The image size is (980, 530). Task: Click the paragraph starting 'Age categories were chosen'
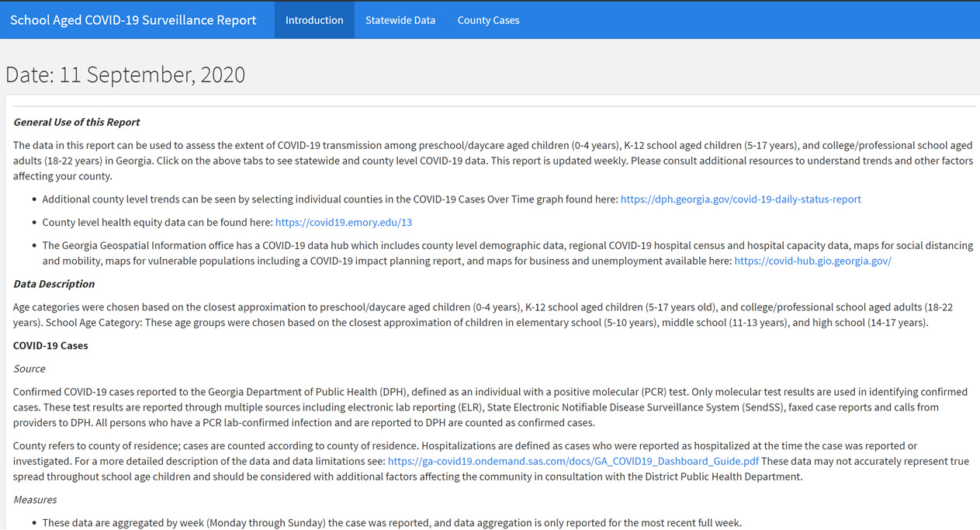click(483, 315)
